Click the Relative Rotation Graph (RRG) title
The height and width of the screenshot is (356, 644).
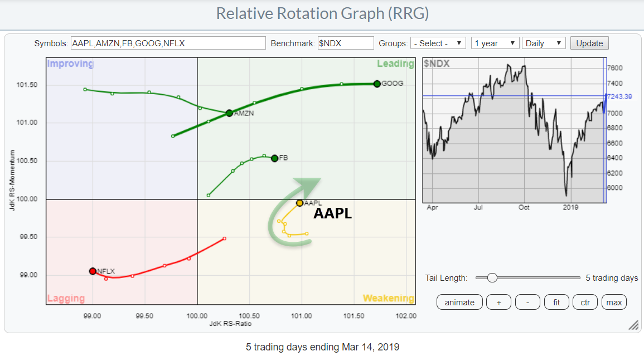point(322,13)
